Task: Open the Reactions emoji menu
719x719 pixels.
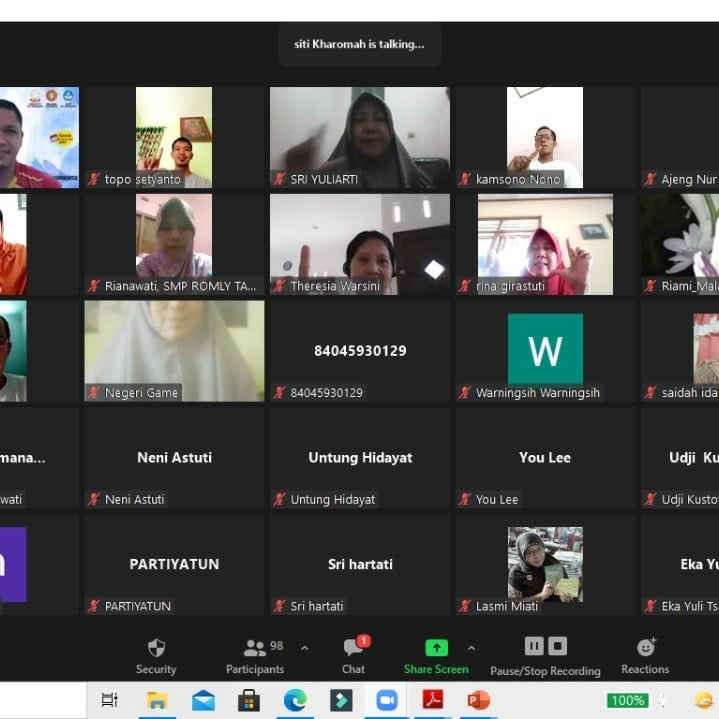Action: click(645, 655)
